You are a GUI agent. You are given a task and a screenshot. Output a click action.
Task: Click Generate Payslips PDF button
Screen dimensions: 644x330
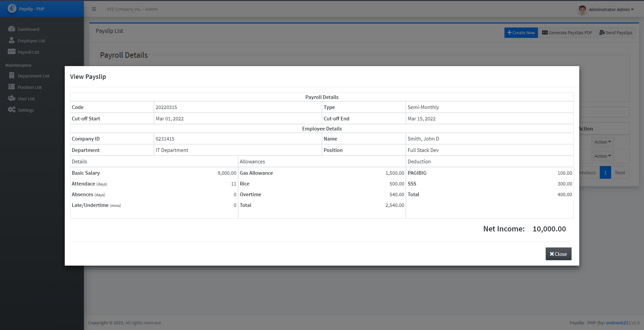tap(567, 33)
